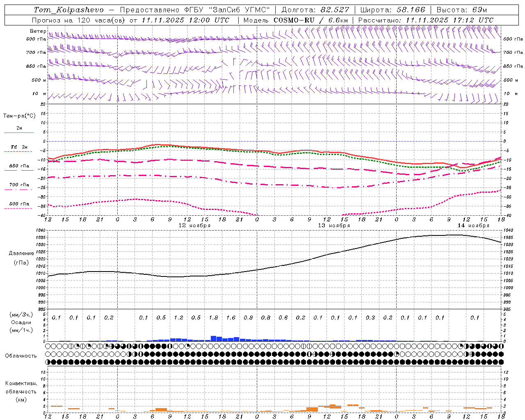Click the 'Высота: 69м' header field
Screen dimensions: 525x420
[x=461, y=10]
